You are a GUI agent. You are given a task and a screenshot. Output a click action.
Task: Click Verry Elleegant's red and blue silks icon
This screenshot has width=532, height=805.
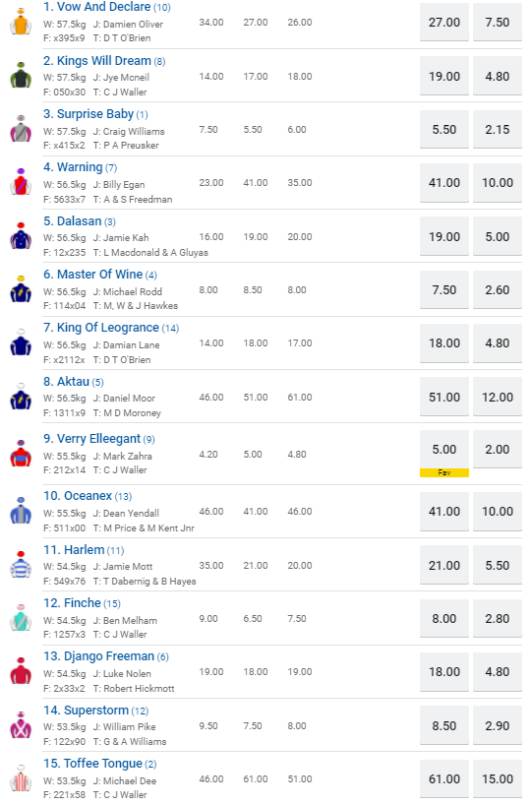[21, 454]
